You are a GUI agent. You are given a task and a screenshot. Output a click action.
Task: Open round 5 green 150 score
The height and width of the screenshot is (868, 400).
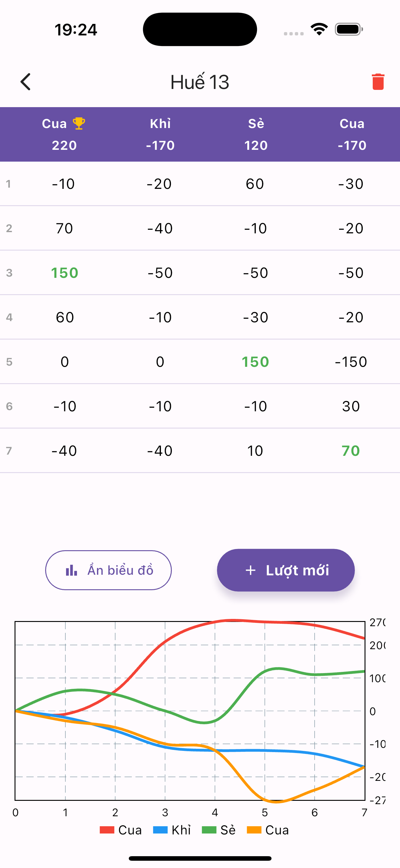coord(255,362)
